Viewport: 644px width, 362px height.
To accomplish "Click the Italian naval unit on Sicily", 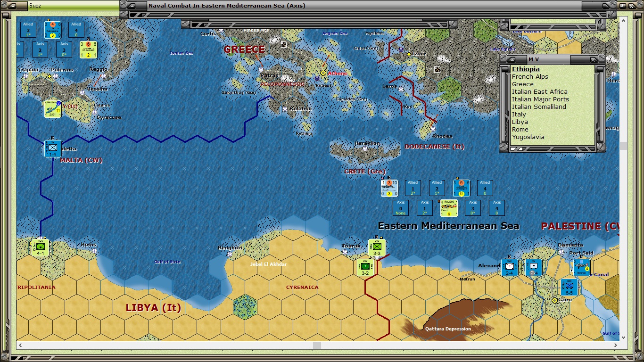I will coord(53,109).
